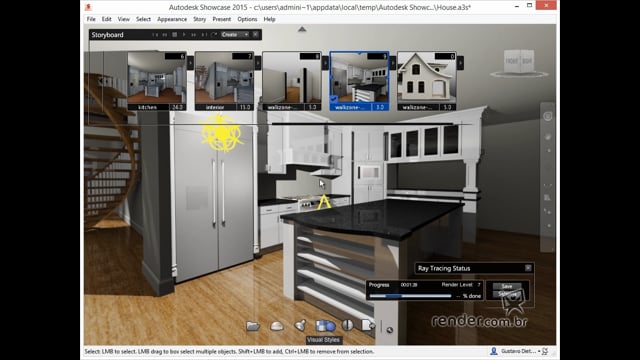640x360 pixels.
Task: Stop Storyboard playback
Action: tap(174, 35)
